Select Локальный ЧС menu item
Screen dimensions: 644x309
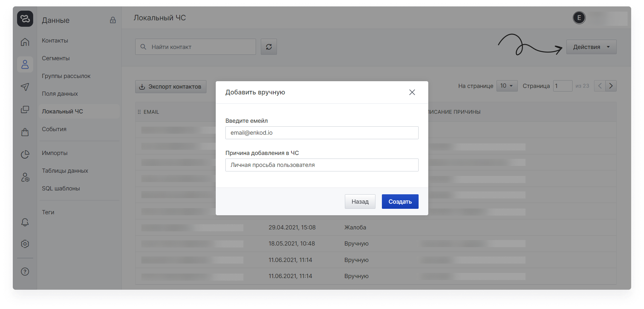pyautogui.click(x=79, y=111)
